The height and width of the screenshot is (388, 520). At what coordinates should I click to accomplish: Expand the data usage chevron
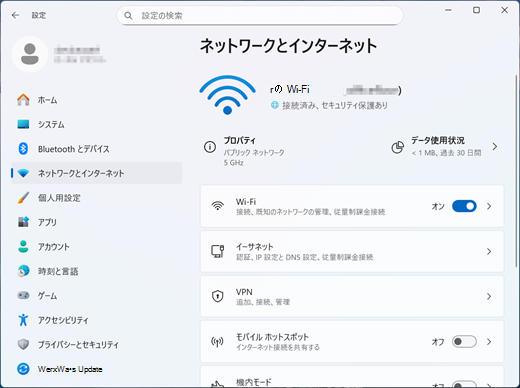(x=495, y=147)
